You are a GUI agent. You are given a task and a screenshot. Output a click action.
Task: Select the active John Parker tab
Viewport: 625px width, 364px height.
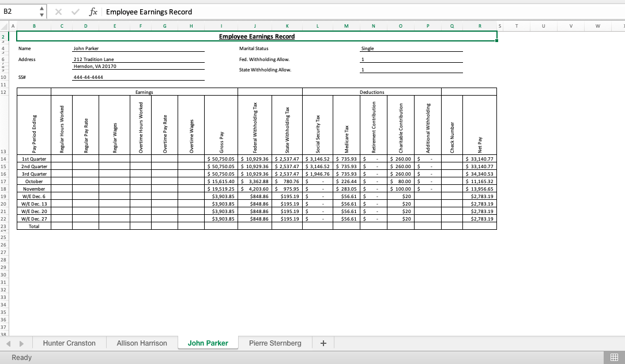(208, 343)
